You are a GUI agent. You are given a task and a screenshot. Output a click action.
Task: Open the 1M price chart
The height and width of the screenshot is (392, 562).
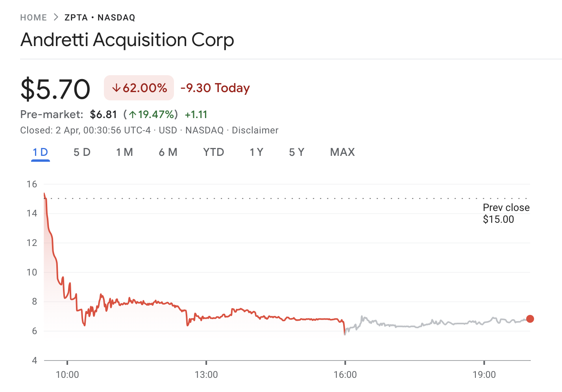[125, 152]
